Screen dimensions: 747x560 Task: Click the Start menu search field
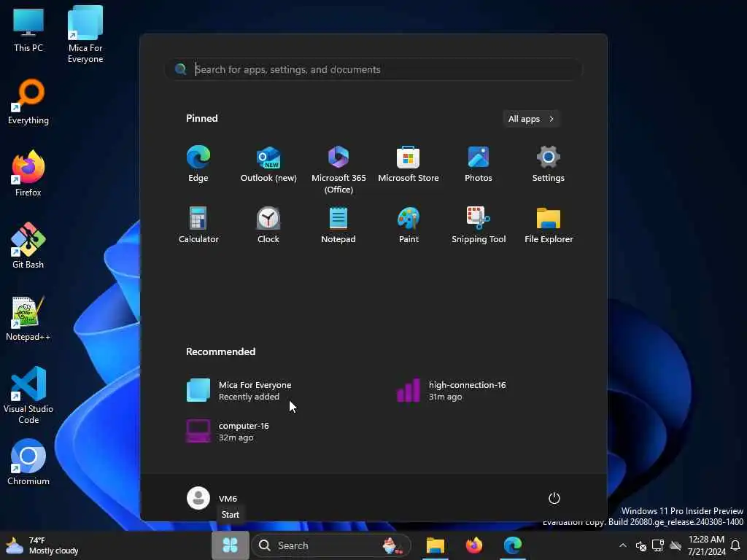[374, 69]
